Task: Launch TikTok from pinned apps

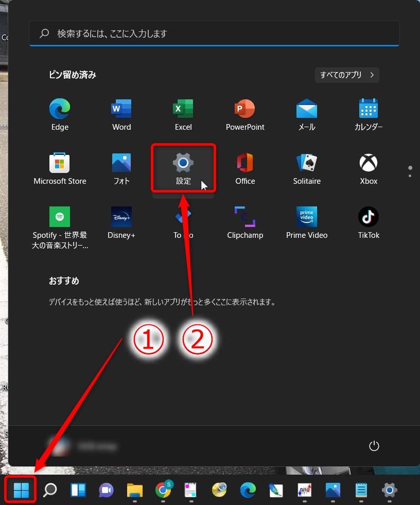Action: tap(369, 223)
